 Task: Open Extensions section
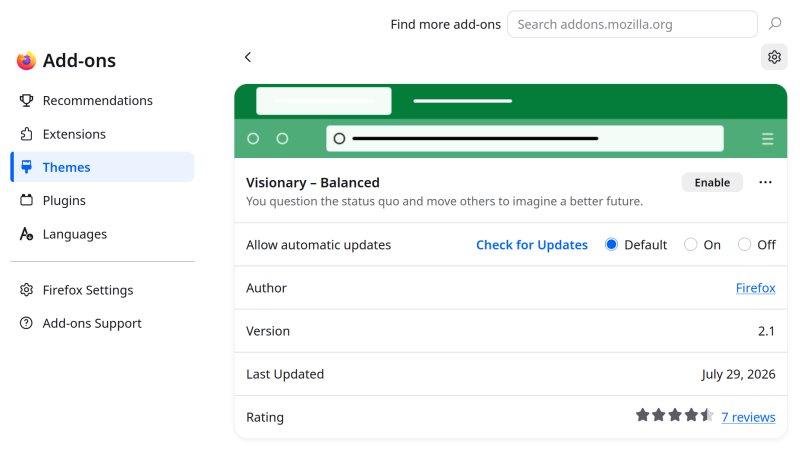click(102, 134)
